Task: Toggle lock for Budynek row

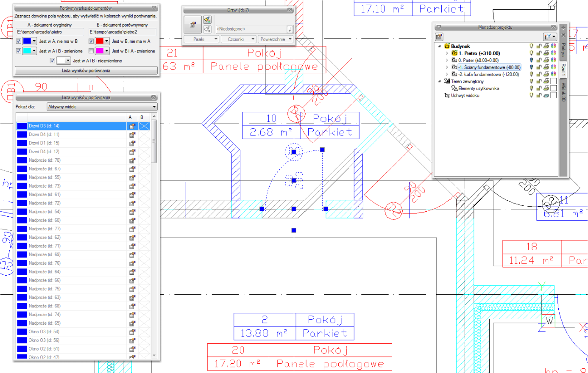Action: [539, 46]
